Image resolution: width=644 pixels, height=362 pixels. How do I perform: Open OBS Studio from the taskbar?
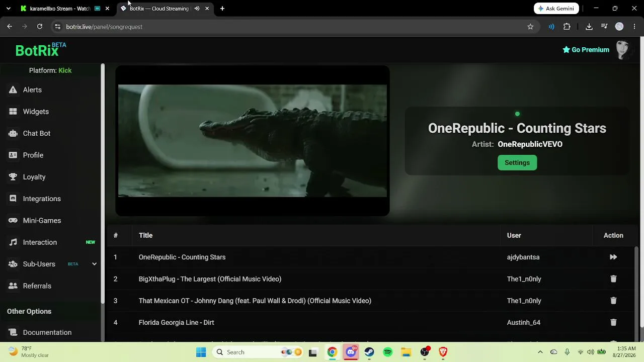pyautogui.click(x=425, y=352)
